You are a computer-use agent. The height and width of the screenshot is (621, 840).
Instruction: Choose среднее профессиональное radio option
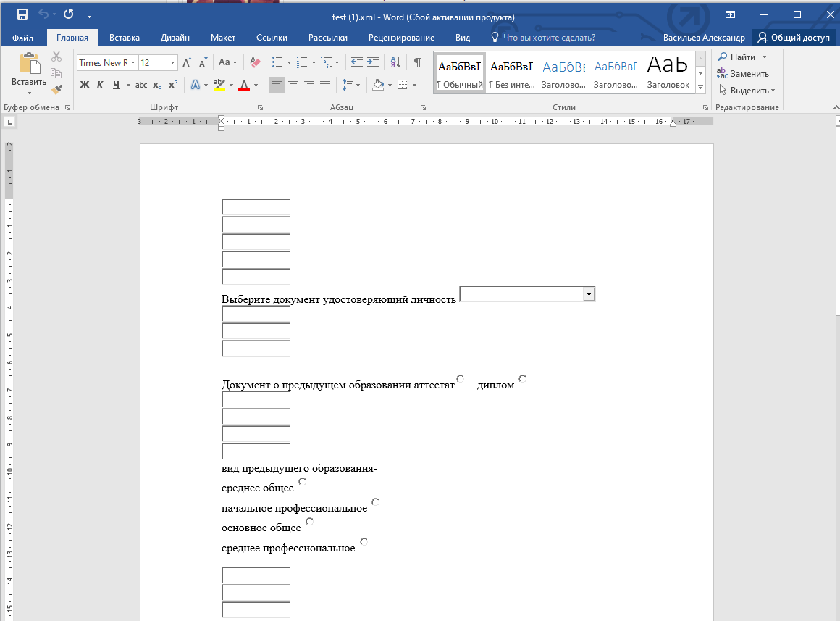364,541
